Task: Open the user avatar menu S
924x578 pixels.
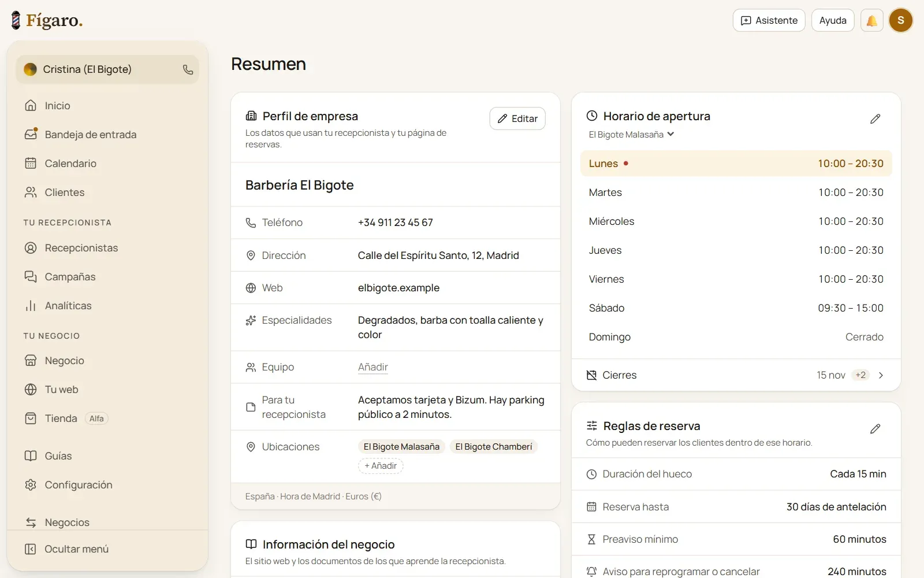Action: pos(900,20)
